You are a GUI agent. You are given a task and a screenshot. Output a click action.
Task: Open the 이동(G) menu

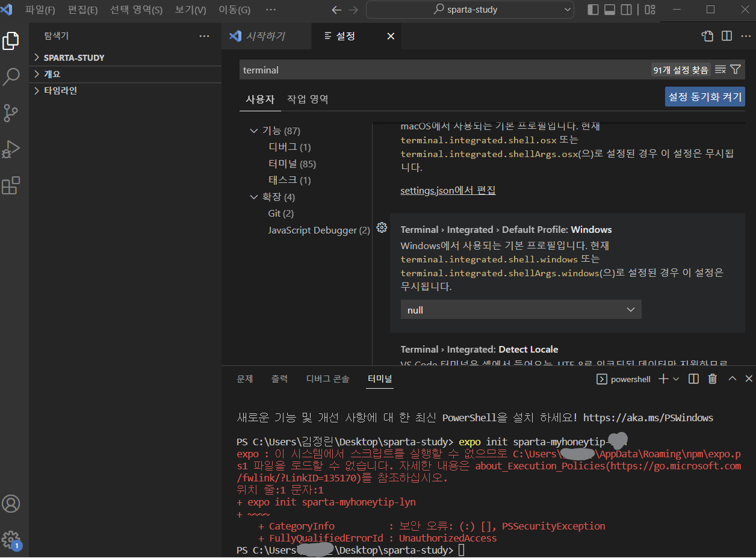pyautogui.click(x=235, y=10)
